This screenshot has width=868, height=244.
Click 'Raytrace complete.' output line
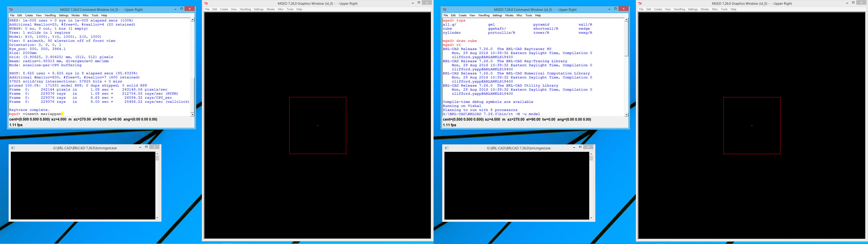point(29,110)
